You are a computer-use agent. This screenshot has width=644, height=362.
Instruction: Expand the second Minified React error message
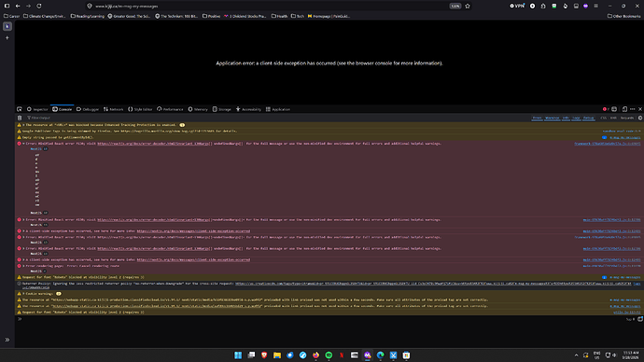coord(23,220)
